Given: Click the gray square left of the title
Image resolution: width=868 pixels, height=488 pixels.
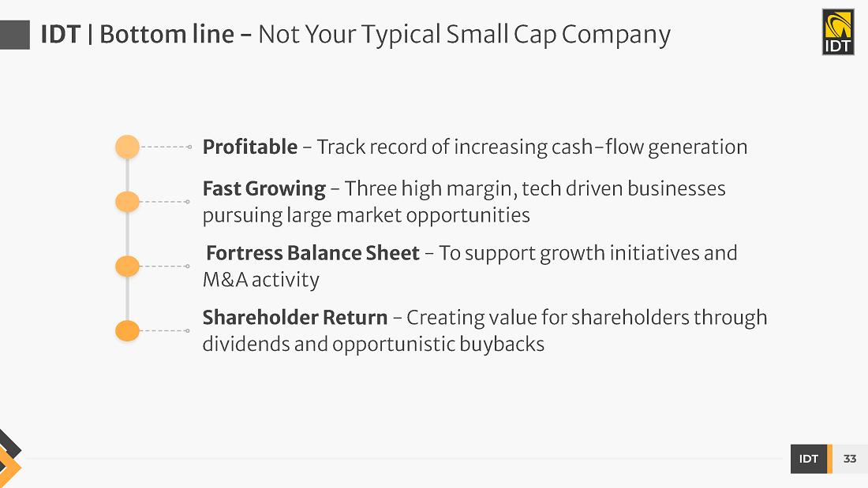Looking at the screenshot, I should click(14, 35).
